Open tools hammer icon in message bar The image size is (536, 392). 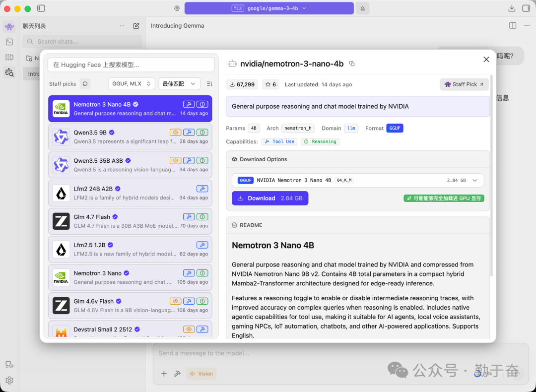click(x=177, y=374)
